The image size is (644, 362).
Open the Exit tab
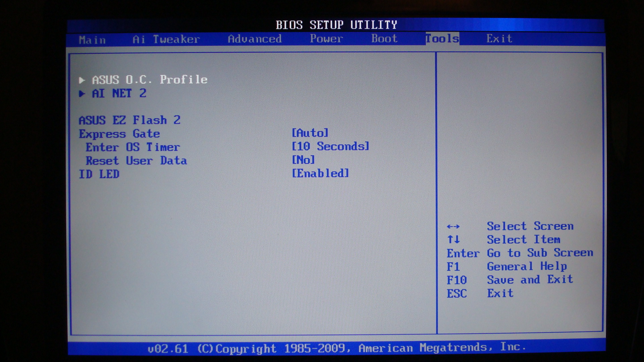click(x=499, y=38)
